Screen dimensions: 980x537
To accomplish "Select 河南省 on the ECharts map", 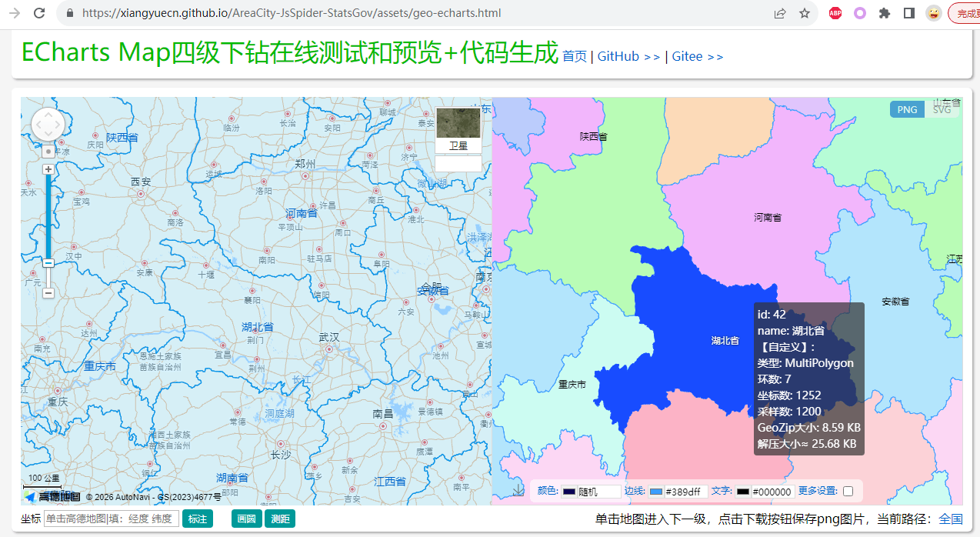I will [768, 218].
